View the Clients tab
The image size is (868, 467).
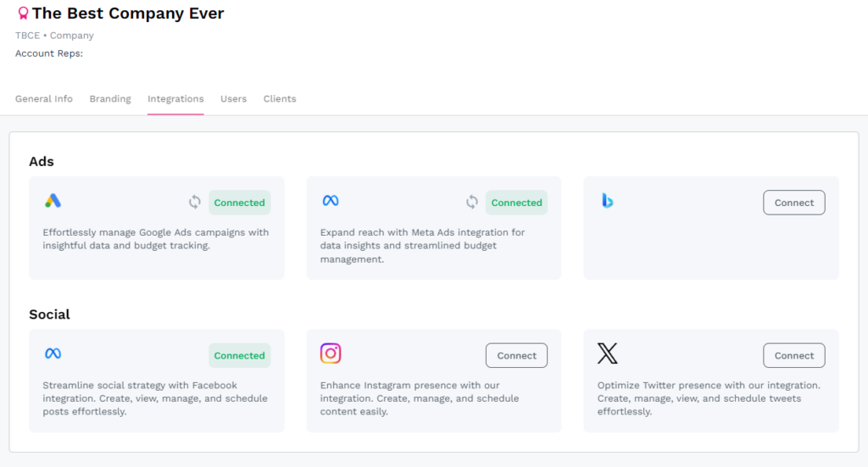(x=280, y=99)
